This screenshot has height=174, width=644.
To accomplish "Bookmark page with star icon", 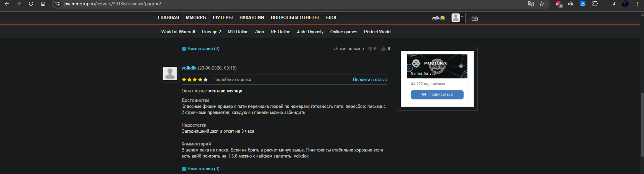I will tap(542, 4).
